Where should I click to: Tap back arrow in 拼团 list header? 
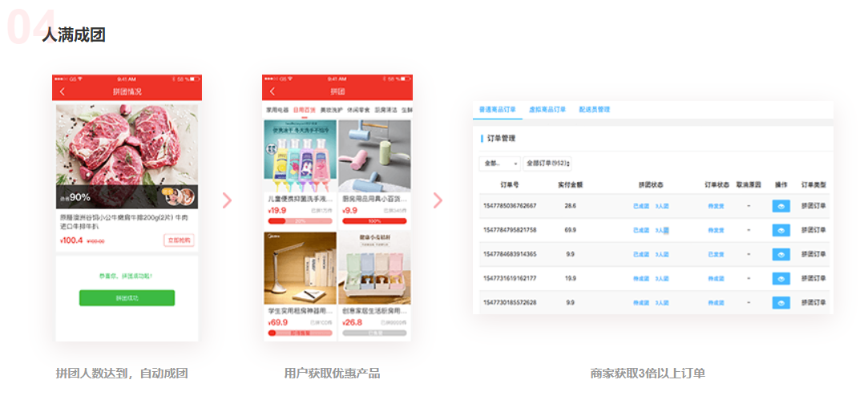point(272,92)
